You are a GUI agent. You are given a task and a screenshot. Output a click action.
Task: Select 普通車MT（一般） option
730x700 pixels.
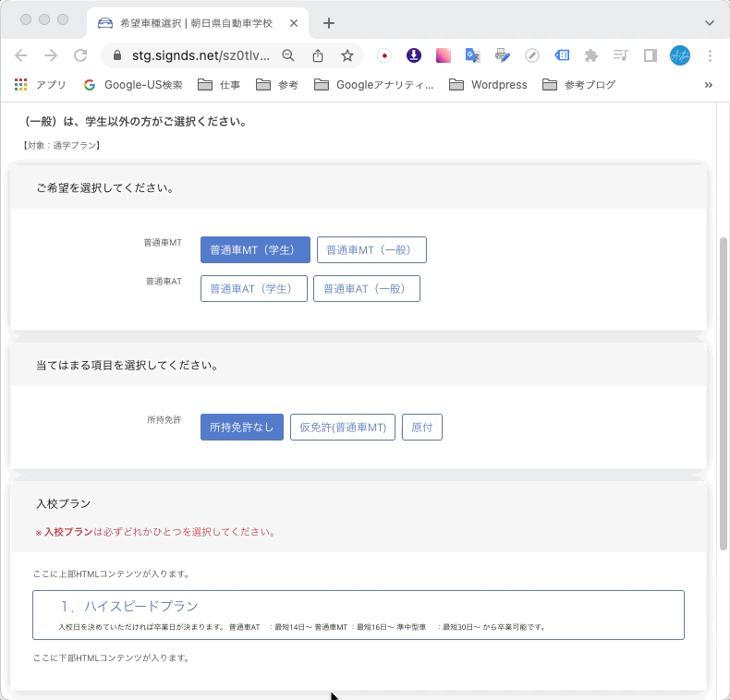pos(371,250)
